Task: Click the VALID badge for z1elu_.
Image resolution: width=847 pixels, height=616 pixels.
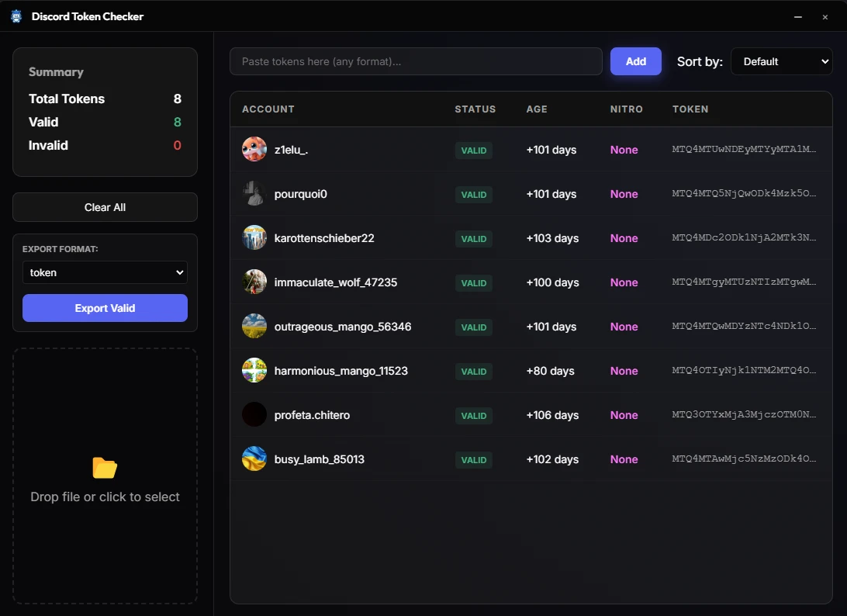Action: (474, 151)
